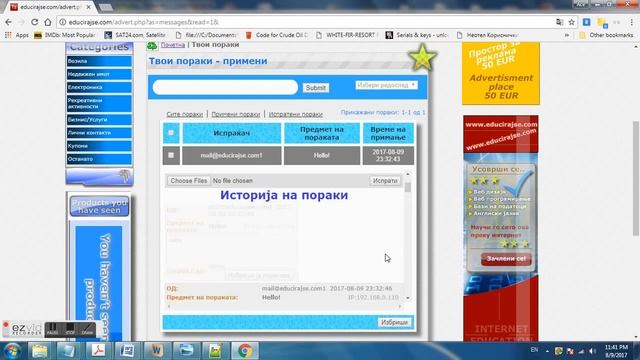The image size is (640, 360).
Task: Click the yellow star favorites icon
Action: click(x=422, y=57)
